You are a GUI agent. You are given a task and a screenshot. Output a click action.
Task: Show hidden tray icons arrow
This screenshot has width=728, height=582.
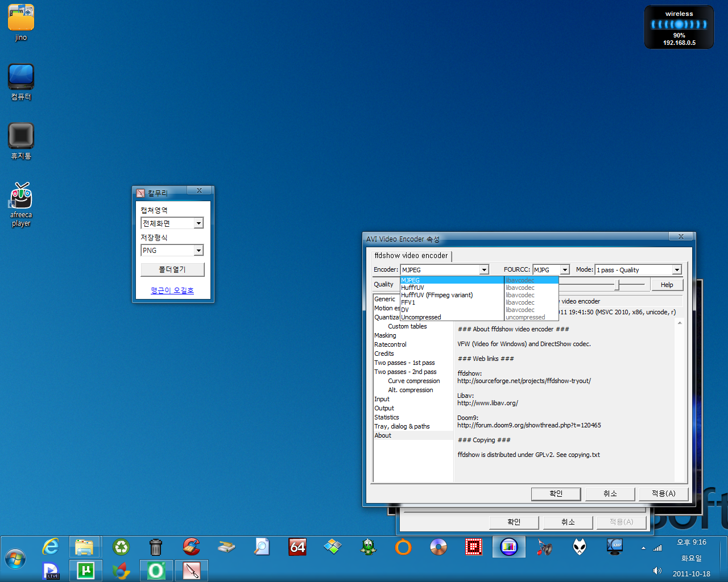tap(643, 548)
